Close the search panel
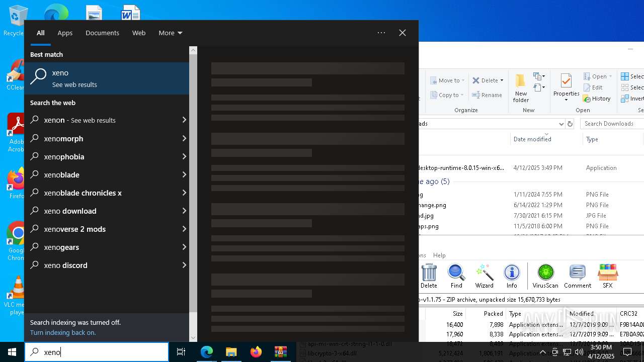The image size is (644, 362). (403, 33)
